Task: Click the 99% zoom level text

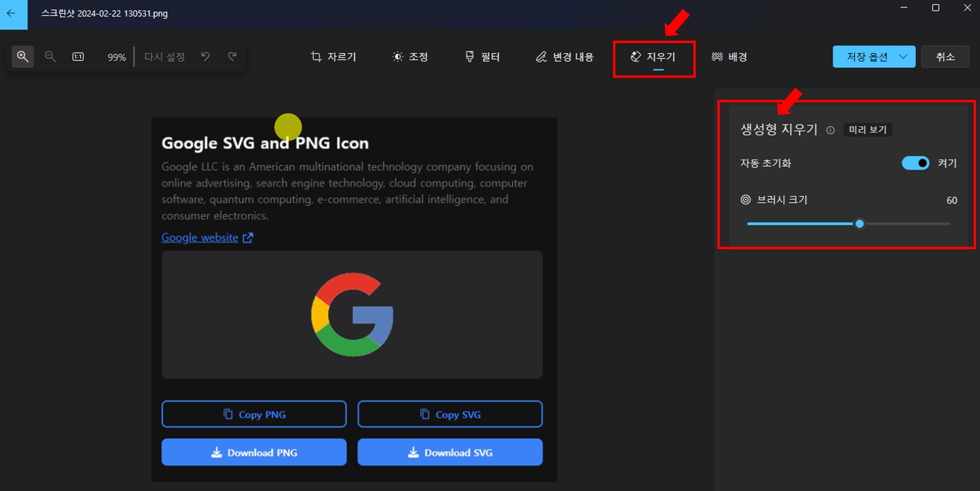Action: click(117, 57)
